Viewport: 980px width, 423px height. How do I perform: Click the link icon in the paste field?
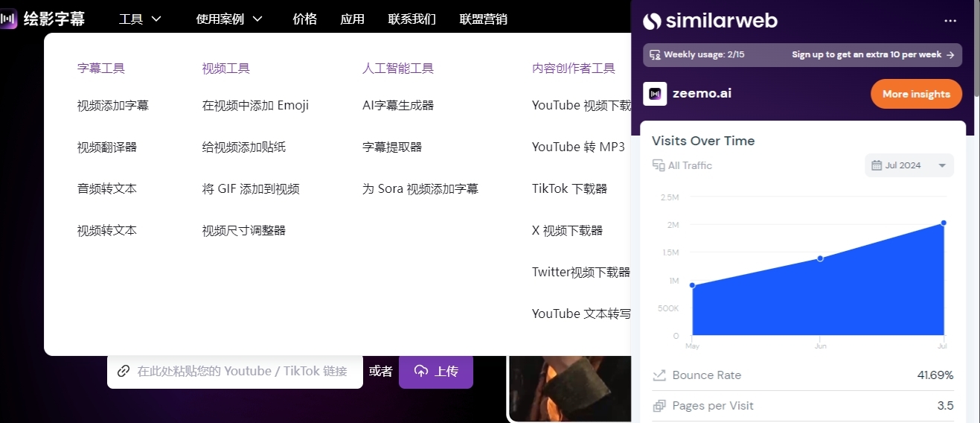point(124,371)
